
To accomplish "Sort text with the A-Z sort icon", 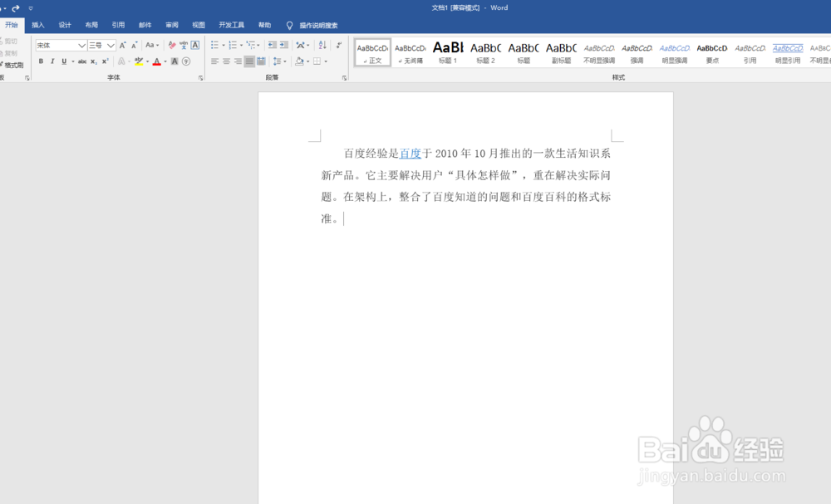I will (322, 46).
